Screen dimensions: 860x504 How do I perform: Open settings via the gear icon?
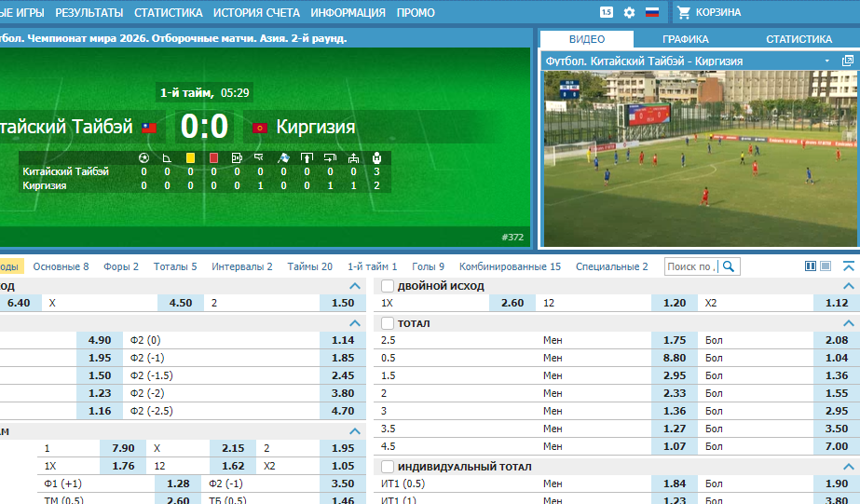tap(629, 12)
